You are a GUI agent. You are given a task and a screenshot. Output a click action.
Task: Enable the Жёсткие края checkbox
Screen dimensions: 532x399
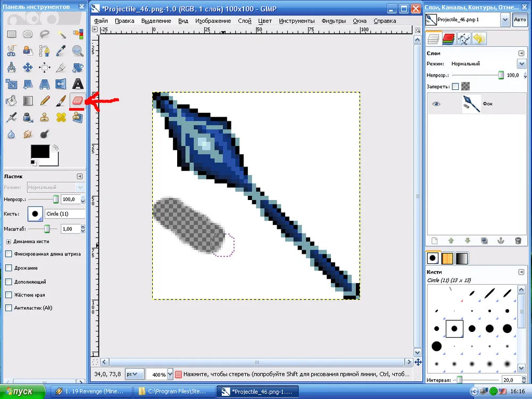coord(9,295)
